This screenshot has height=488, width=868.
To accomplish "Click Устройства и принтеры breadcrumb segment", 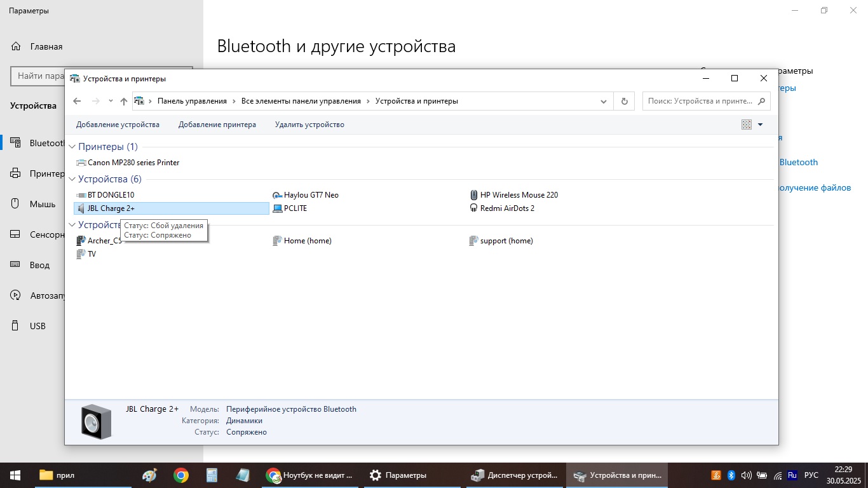I will [417, 101].
